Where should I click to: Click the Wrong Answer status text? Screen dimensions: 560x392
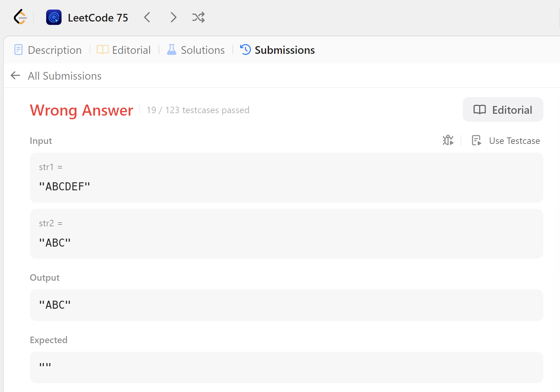(82, 110)
